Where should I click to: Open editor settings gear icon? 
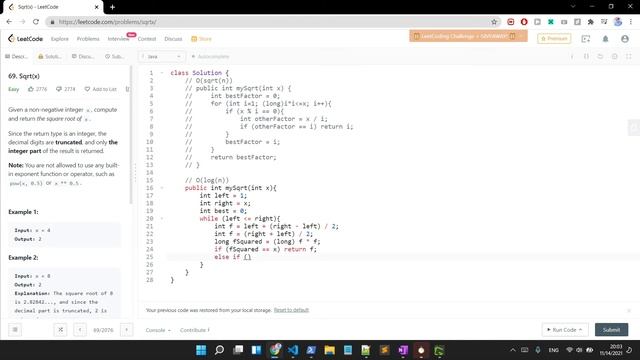pyautogui.click(x=614, y=56)
